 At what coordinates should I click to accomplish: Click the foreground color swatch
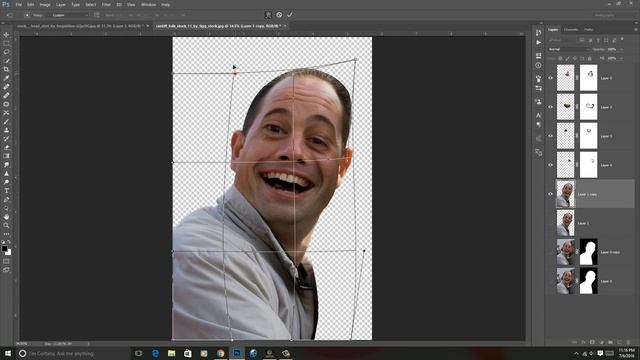pyautogui.click(x=4, y=248)
